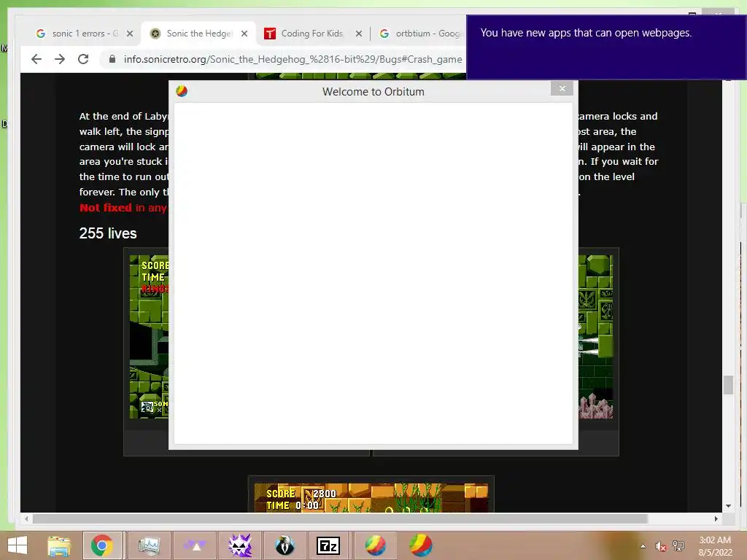Open the purple triangles taskbar app
This screenshot has width=747, height=560.
point(196,545)
